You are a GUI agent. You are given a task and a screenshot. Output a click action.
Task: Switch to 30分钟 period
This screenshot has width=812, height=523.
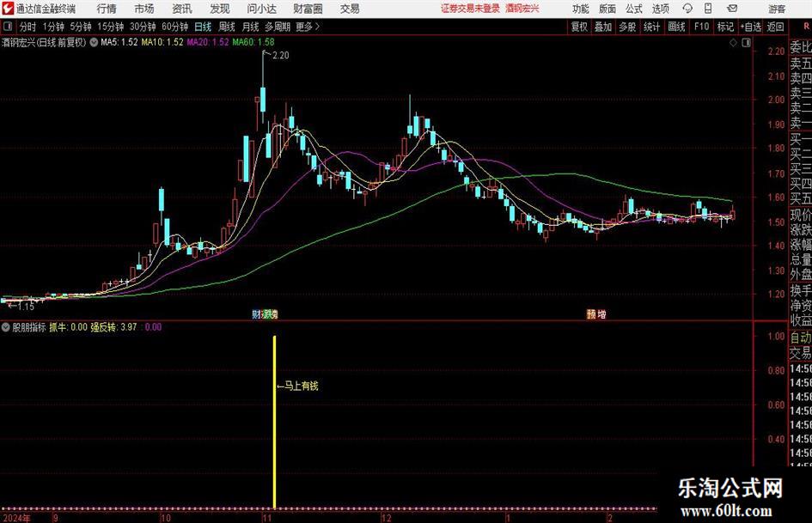click(x=143, y=27)
